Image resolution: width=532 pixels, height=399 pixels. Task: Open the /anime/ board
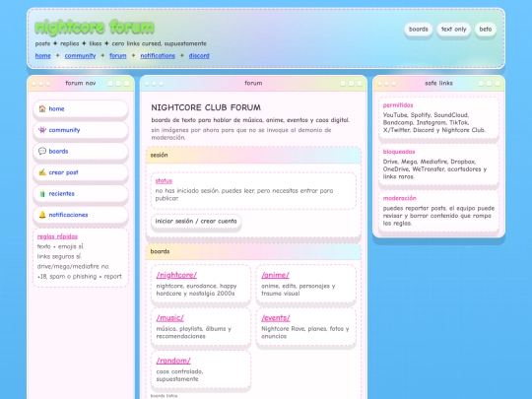pos(276,275)
